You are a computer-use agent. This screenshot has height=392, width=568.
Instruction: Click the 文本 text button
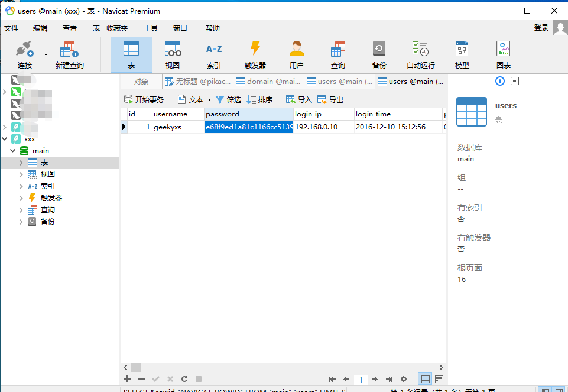(190, 100)
